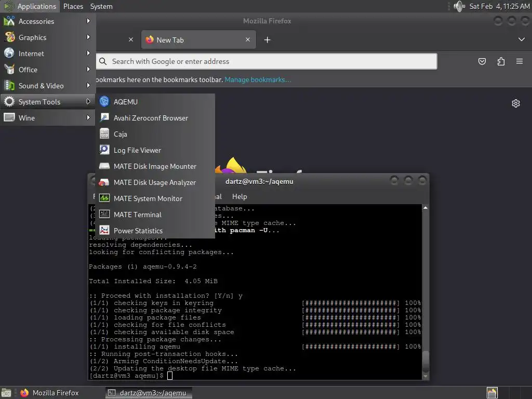532x399 pixels.
Task: Click the Caja file manager icon
Action: point(104,134)
